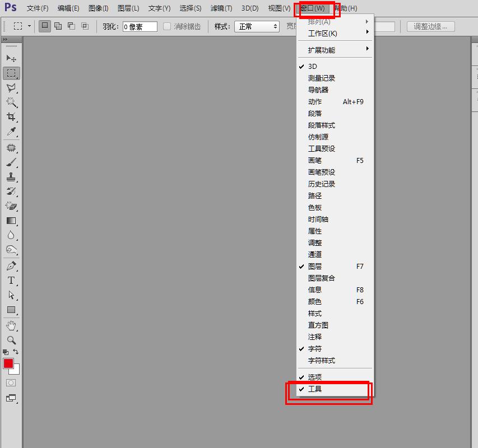Select the Move tool
478x448 pixels.
pyautogui.click(x=11, y=58)
